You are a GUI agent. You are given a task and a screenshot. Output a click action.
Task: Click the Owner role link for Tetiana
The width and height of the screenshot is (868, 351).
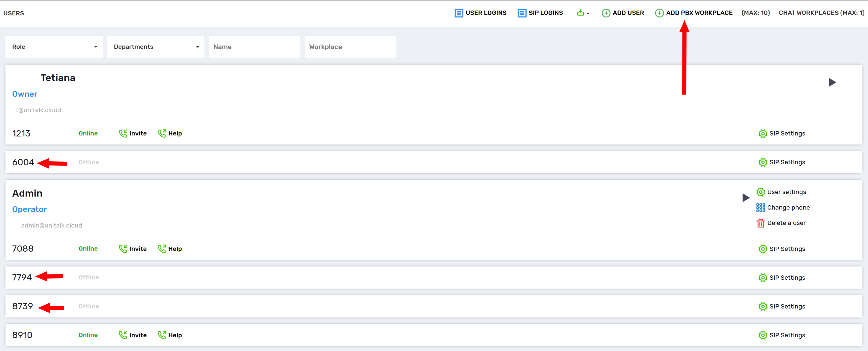click(x=25, y=94)
